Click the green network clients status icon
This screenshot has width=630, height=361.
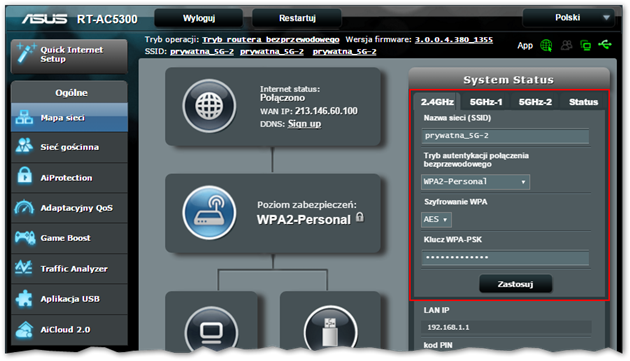[x=586, y=45]
